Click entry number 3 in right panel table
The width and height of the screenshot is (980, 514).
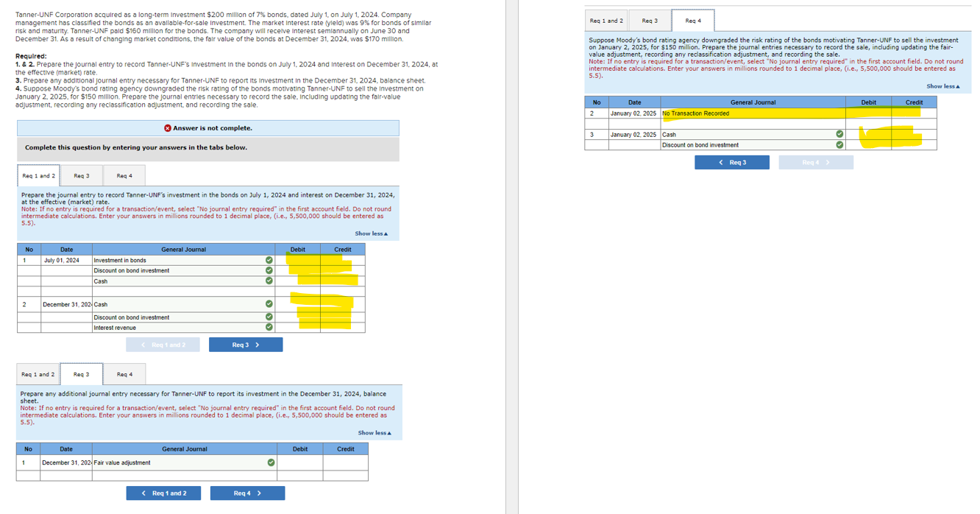[x=596, y=135]
